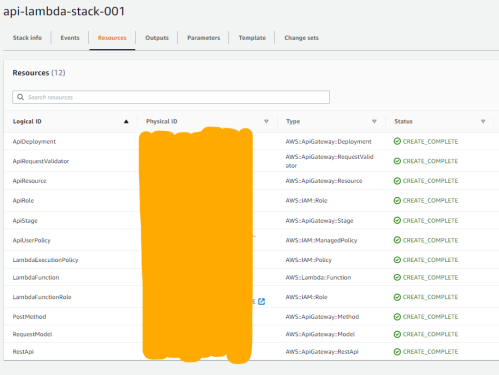The height and width of the screenshot is (375, 499).
Task: Switch to the Events tab
Action: 70,38
